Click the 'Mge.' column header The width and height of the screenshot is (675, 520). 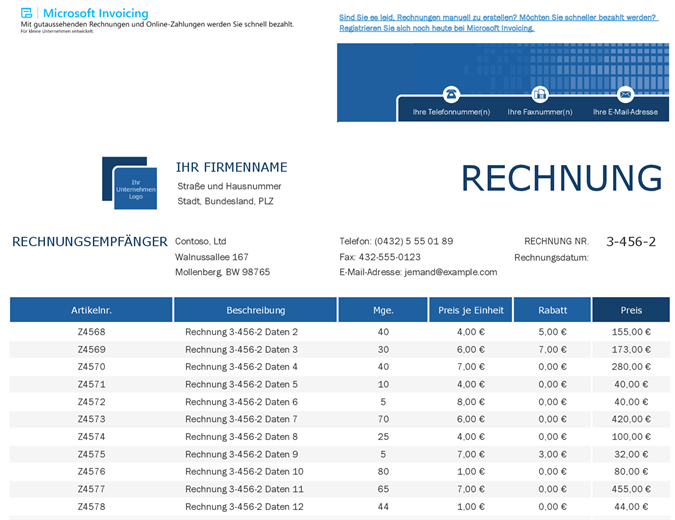383,310
